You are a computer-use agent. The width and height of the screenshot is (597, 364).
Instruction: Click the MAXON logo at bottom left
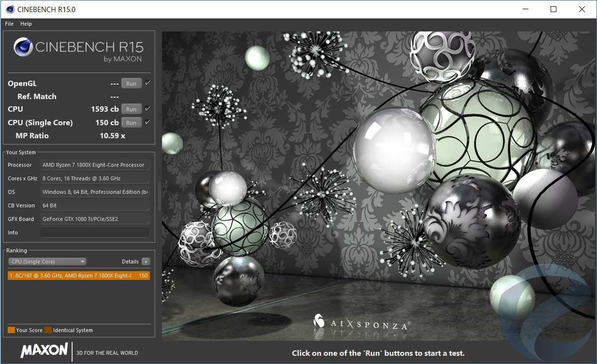(44, 350)
